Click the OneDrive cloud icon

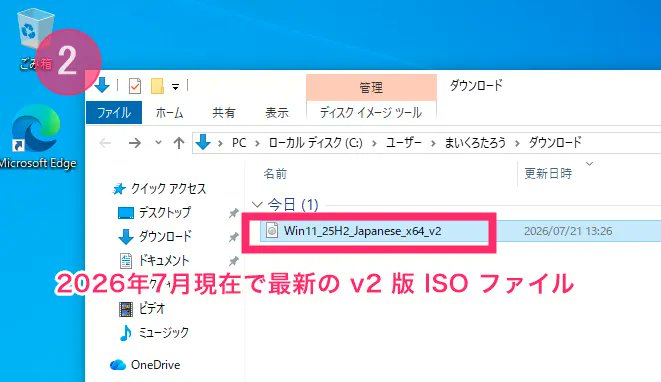(x=118, y=365)
